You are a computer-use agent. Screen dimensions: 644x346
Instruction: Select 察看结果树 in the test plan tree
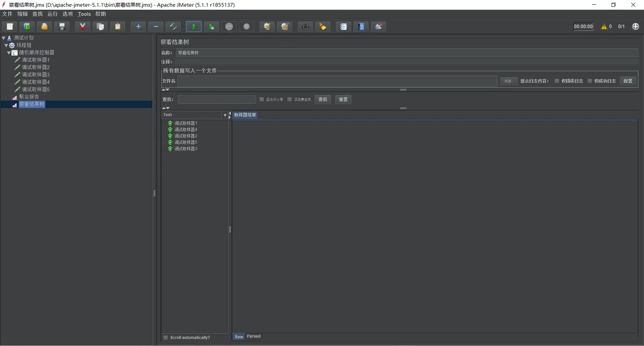pos(32,104)
